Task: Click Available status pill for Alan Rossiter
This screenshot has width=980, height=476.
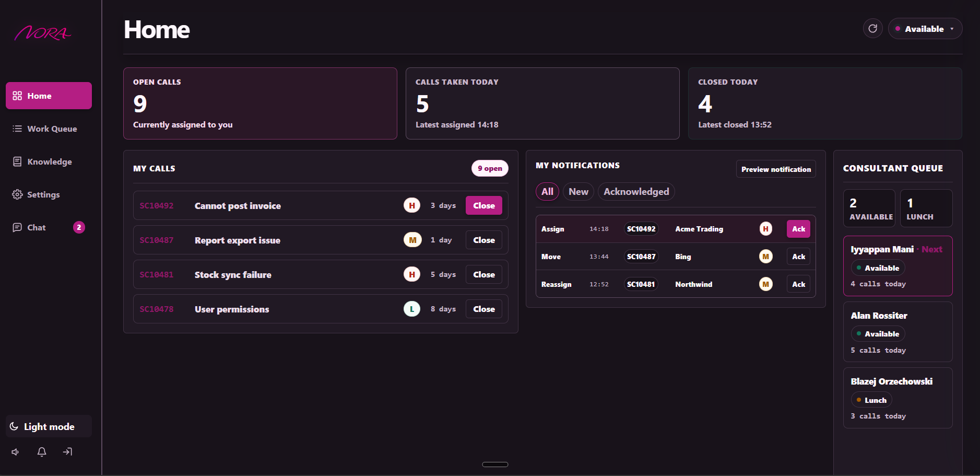Action: pyautogui.click(x=878, y=334)
